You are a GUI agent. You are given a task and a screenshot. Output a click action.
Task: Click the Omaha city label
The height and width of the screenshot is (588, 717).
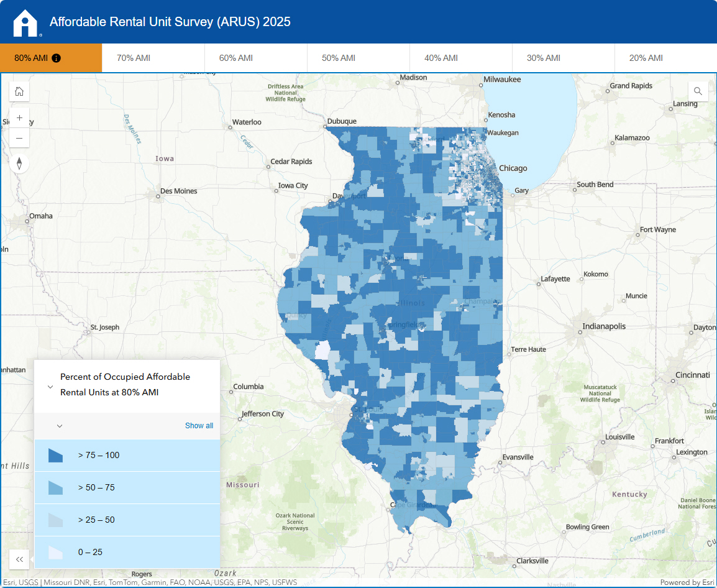[41, 216]
